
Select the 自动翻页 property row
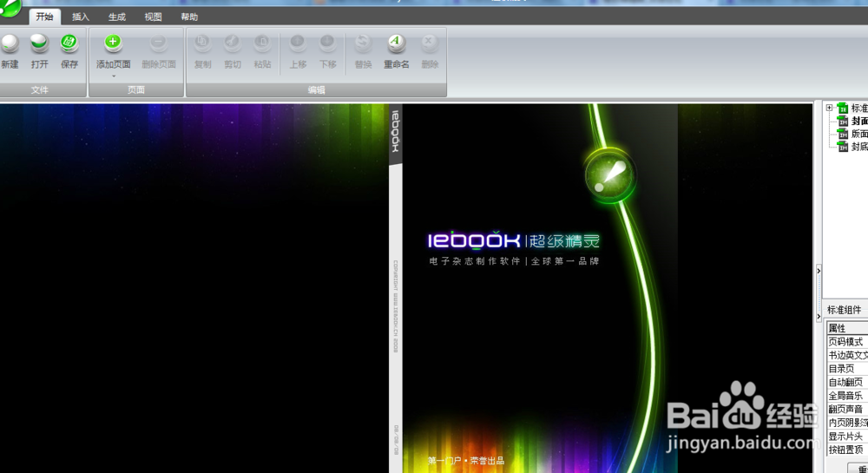pos(847,382)
